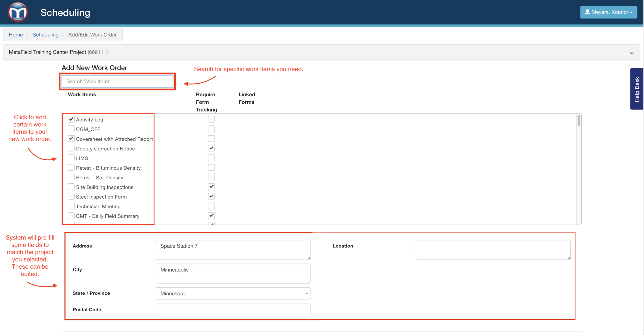Image resolution: width=644 pixels, height=335 pixels.
Task: Click the Location text area
Action: (x=493, y=249)
